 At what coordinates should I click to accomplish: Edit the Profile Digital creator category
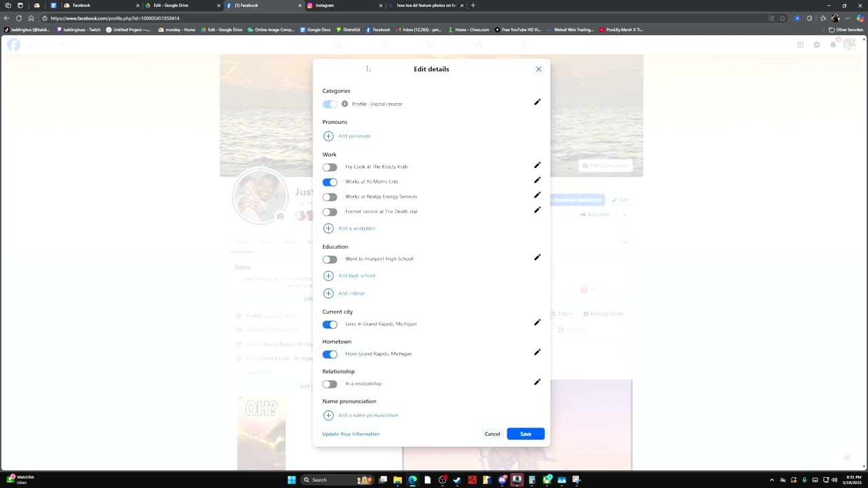tap(537, 102)
